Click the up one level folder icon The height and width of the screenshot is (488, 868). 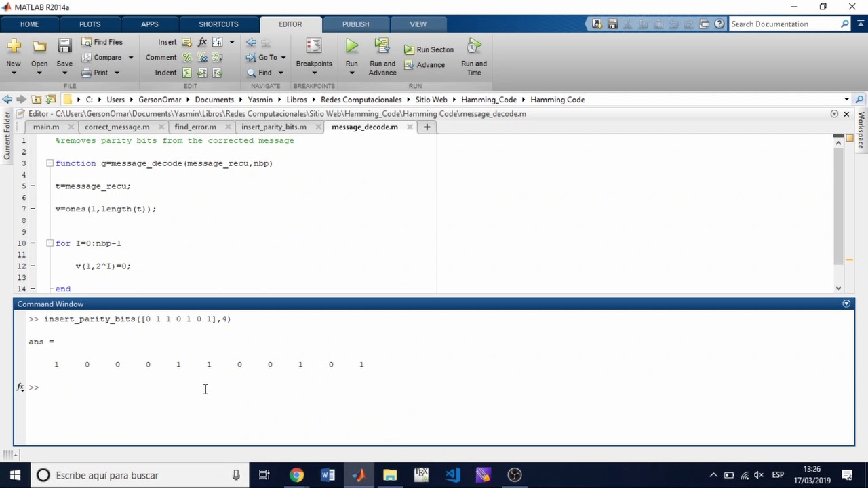37,100
